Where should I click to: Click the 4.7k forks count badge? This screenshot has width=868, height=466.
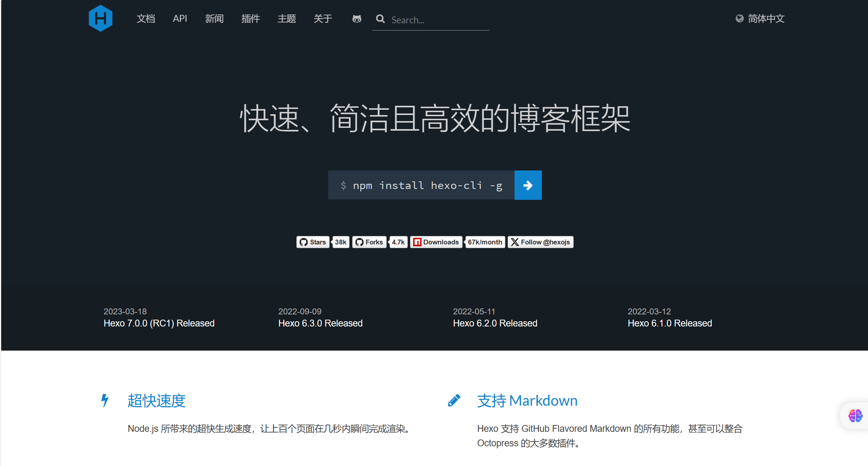click(398, 242)
